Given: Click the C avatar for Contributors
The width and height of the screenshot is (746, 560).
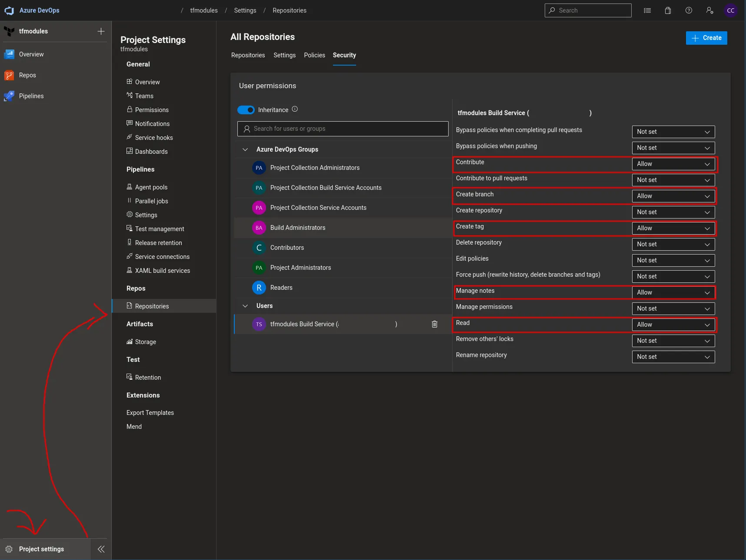Looking at the screenshot, I should point(259,248).
